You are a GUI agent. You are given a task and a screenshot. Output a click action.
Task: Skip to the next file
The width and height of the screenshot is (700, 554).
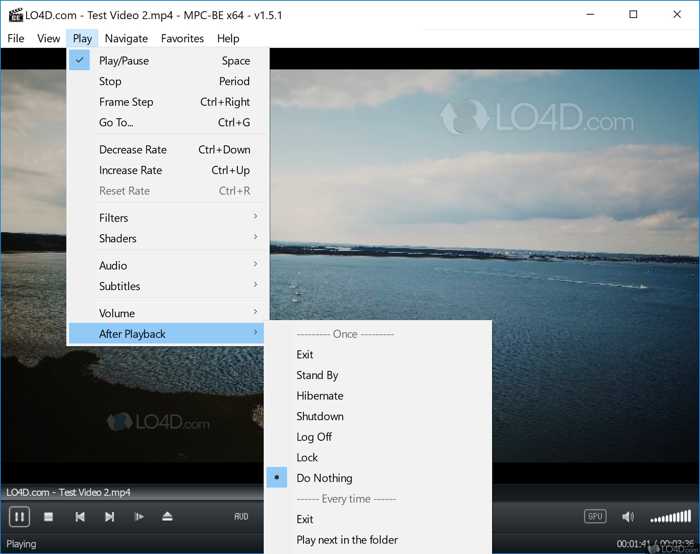pyautogui.click(x=109, y=517)
